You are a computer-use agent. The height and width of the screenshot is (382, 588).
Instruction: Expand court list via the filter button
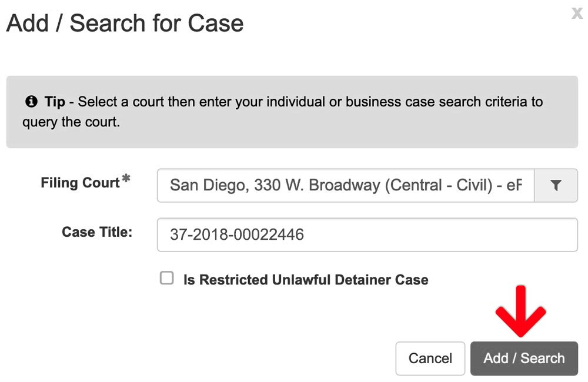coord(556,186)
